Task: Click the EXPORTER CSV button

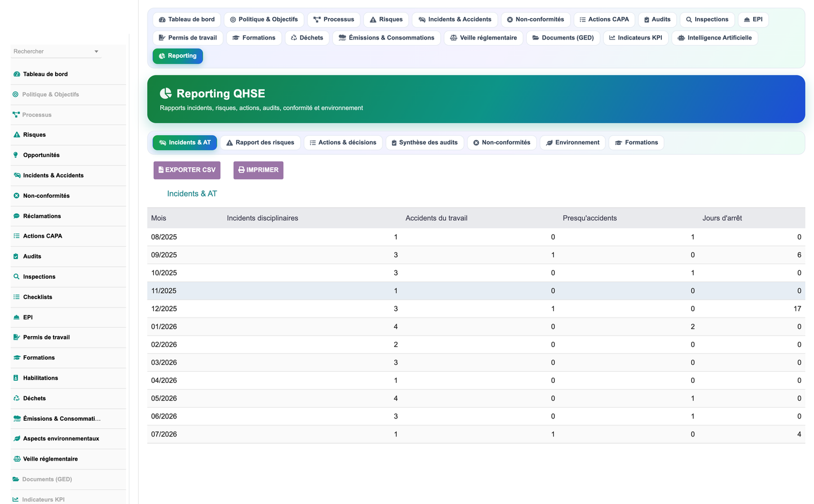Action: tap(187, 170)
